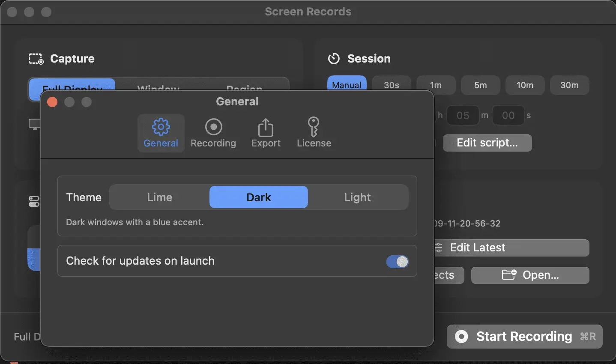
Task: Click the sliders icon on Edit Latest
Action: pos(439,248)
